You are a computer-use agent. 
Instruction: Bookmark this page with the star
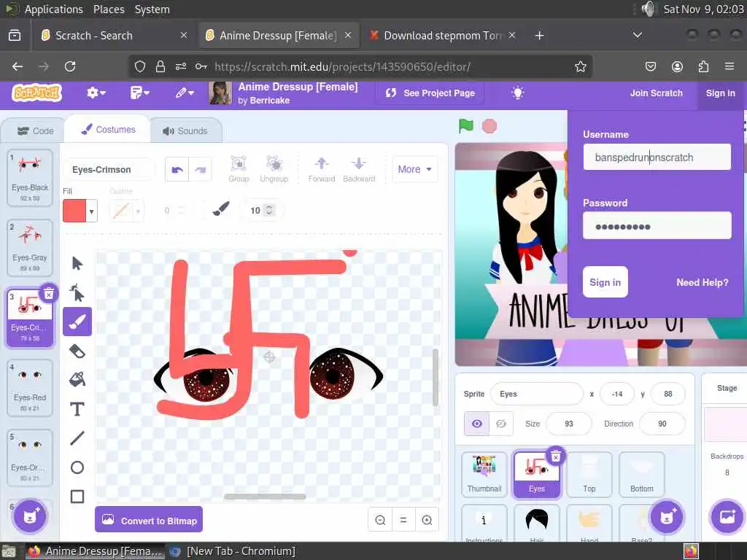(580, 66)
